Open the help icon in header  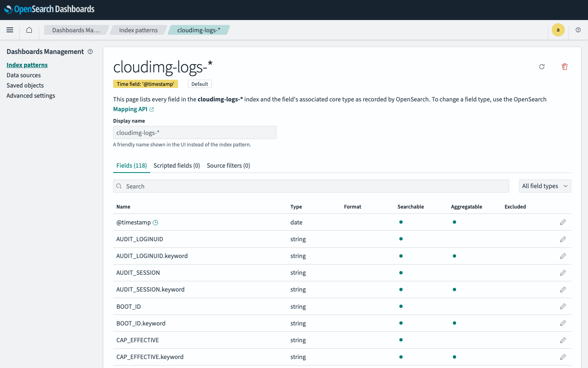[578, 30]
